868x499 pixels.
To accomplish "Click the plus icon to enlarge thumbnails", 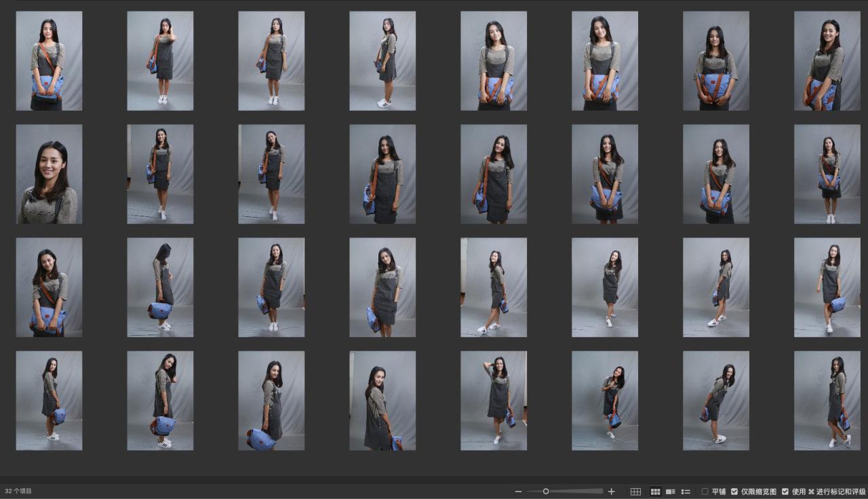I will [x=611, y=492].
